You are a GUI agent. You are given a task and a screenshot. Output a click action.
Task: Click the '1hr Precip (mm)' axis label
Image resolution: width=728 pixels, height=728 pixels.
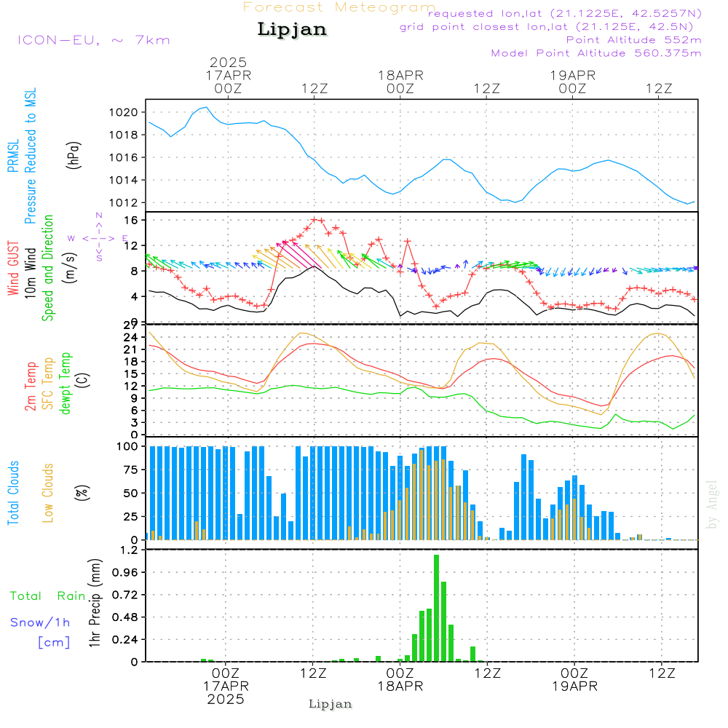95,603
